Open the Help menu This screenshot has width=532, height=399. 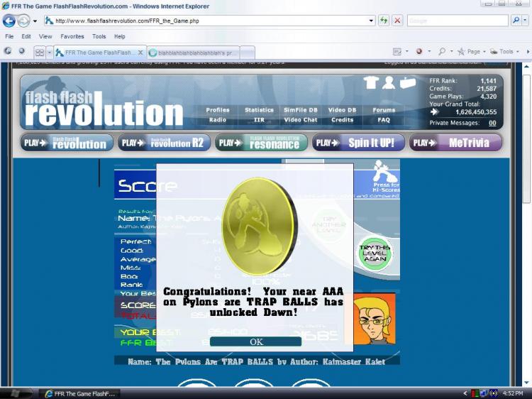[x=119, y=36]
